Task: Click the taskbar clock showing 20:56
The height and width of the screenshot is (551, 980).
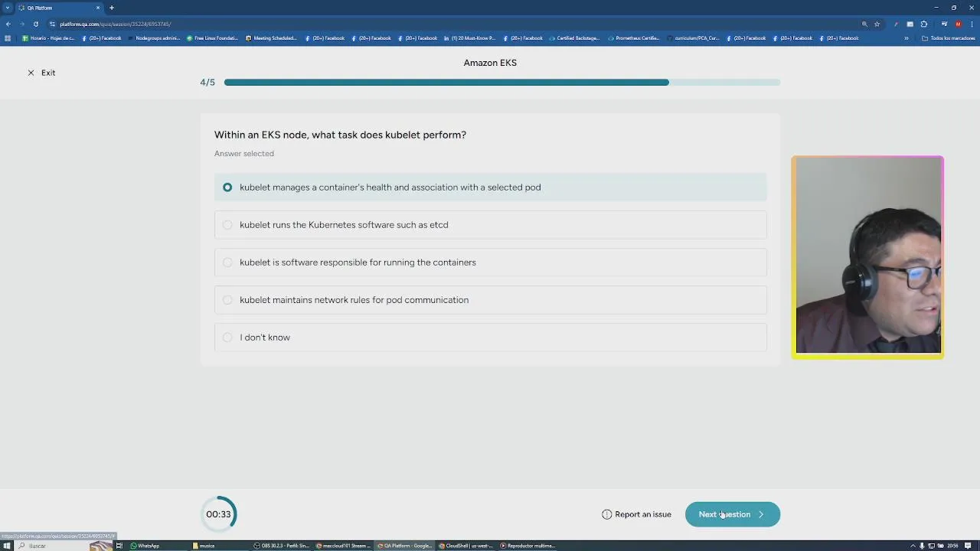Action: [x=953, y=546]
